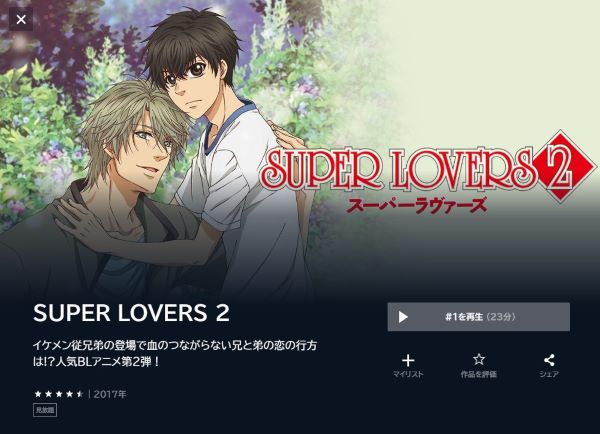This screenshot has height=434, width=600.
Task: Click the first star in the rating row
Action: (38, 394)
